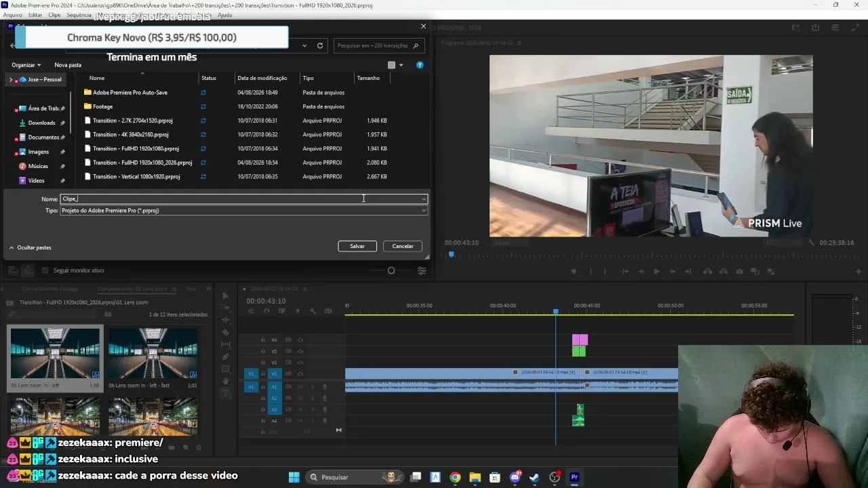
Task: Open help in the save dialog
Action: 420,65
